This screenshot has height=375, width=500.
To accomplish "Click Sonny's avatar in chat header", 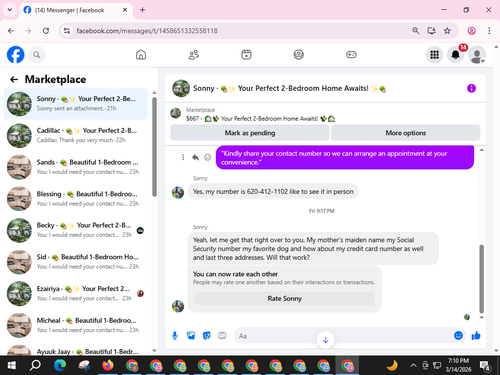I will [x=181, y=88].
